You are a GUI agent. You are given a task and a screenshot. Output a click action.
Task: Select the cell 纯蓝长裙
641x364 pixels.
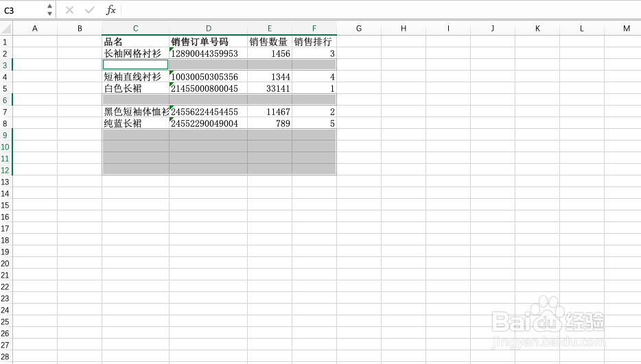tap(135, 123)
